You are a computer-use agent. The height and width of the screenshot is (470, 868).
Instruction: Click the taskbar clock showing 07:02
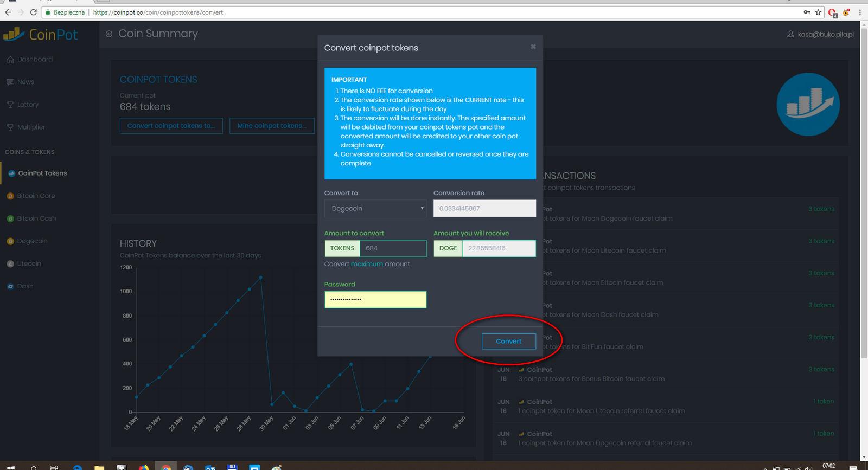[828, 466]
